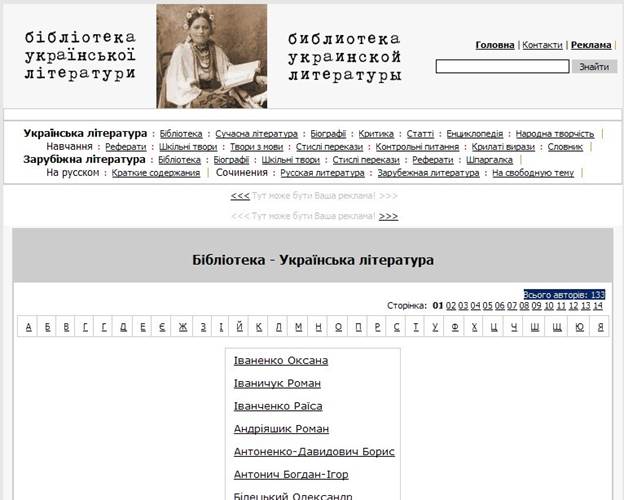Viewport: 624px width, 500px height.
Task: Open the Шпаргалка link
Action: click(x=489, y=159)
